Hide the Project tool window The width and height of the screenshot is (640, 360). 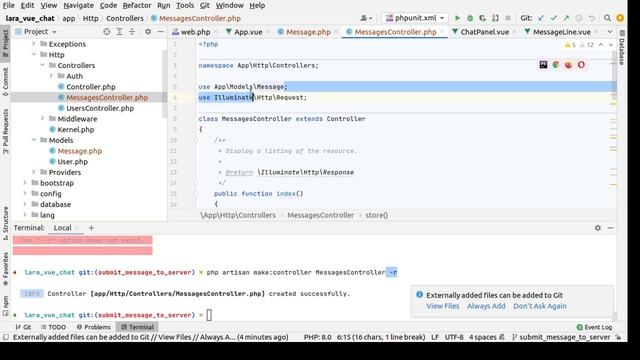(161, 31)
